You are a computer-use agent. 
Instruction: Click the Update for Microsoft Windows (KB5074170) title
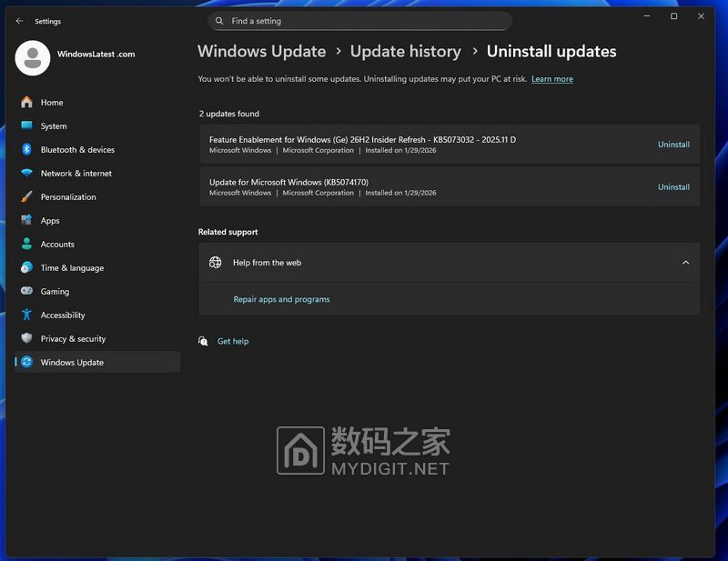[x=288, y=182]
